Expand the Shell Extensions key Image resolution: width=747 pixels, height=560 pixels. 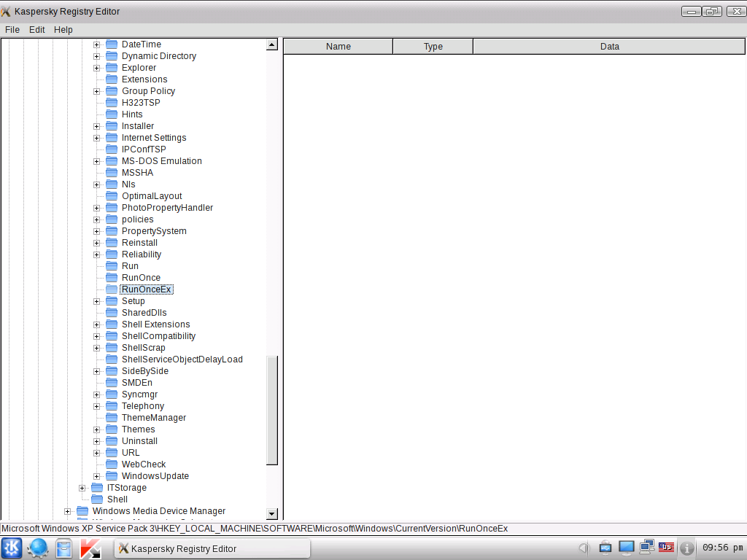click(x=97, y=324)
